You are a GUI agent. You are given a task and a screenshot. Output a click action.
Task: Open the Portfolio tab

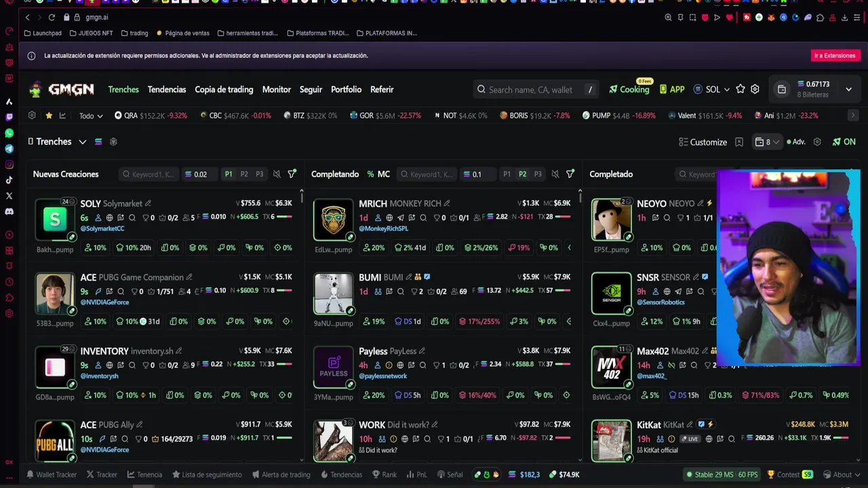coord(346,89)
